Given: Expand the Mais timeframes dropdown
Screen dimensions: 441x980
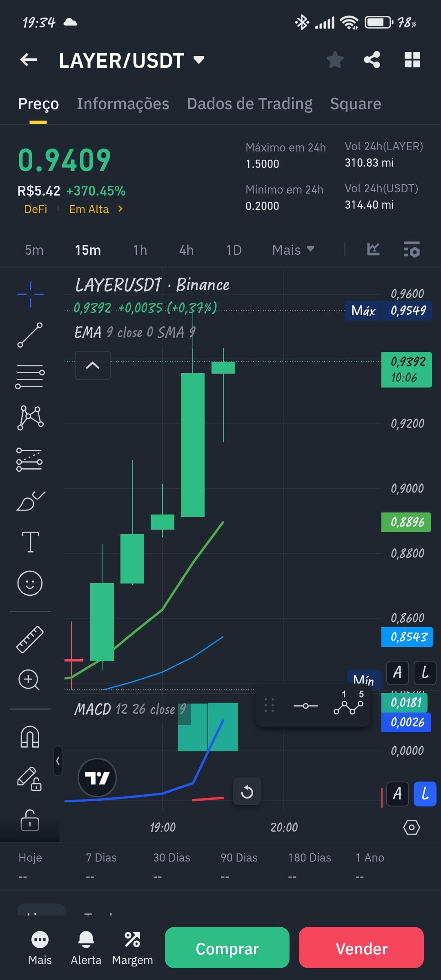Looking at the screenshot, I should [x=293, y=250].
